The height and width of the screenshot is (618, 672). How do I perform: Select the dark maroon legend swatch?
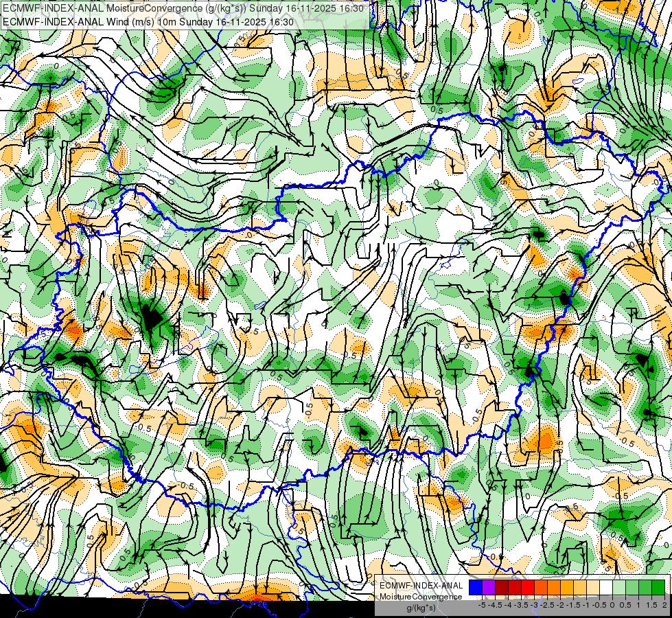point(502,587)
